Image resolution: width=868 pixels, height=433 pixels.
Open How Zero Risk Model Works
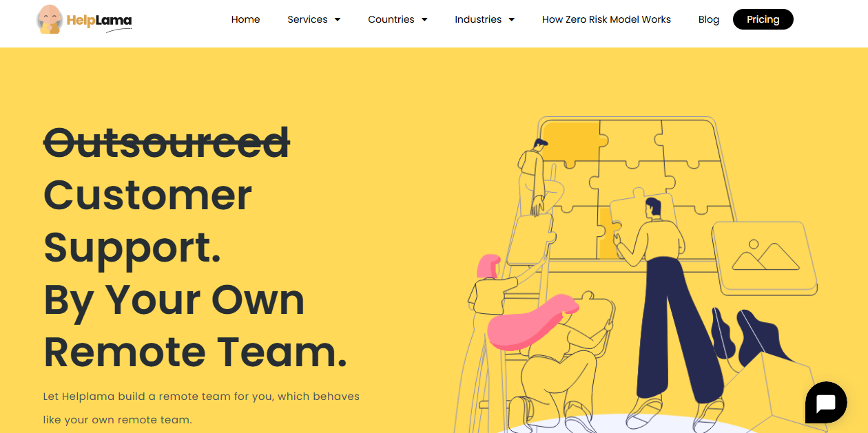606,19
